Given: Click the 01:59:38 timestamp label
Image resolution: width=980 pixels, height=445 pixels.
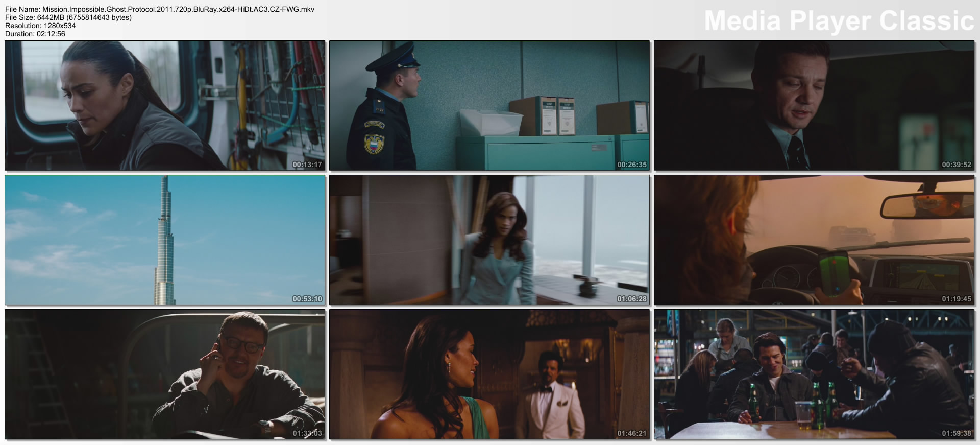Looking at the screenshot, I should [x=956, y=433].
